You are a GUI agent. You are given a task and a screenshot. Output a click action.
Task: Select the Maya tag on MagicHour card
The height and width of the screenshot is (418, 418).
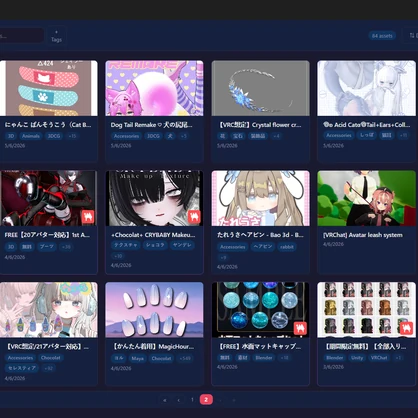click(137, 358)
